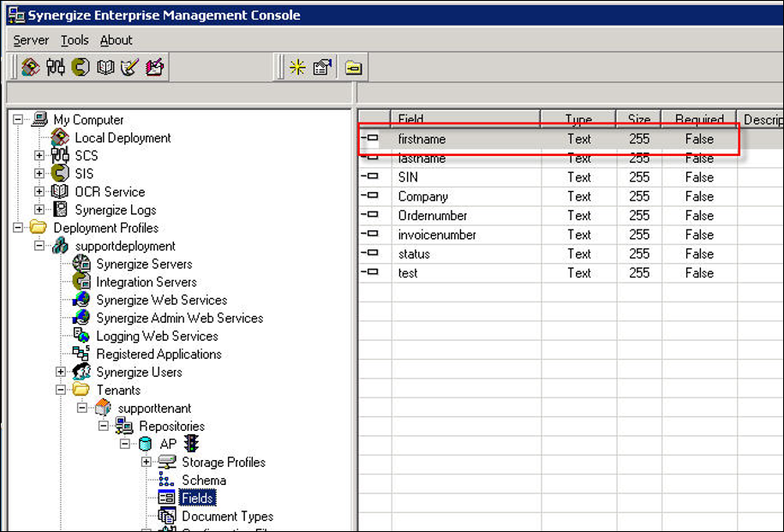Open the Tools menu
This screenshot has height=532, width=784.
tap(75, 40)
